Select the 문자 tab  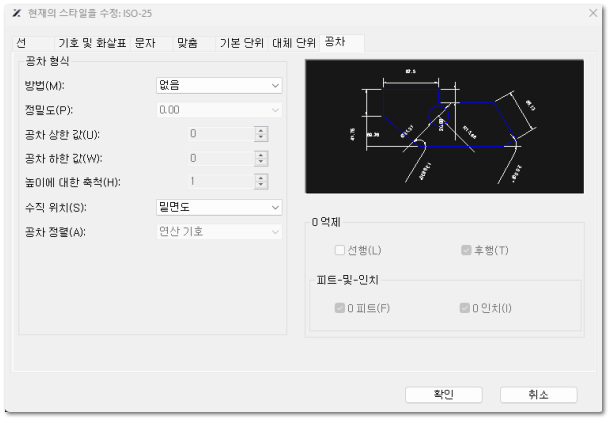[152, 43]
